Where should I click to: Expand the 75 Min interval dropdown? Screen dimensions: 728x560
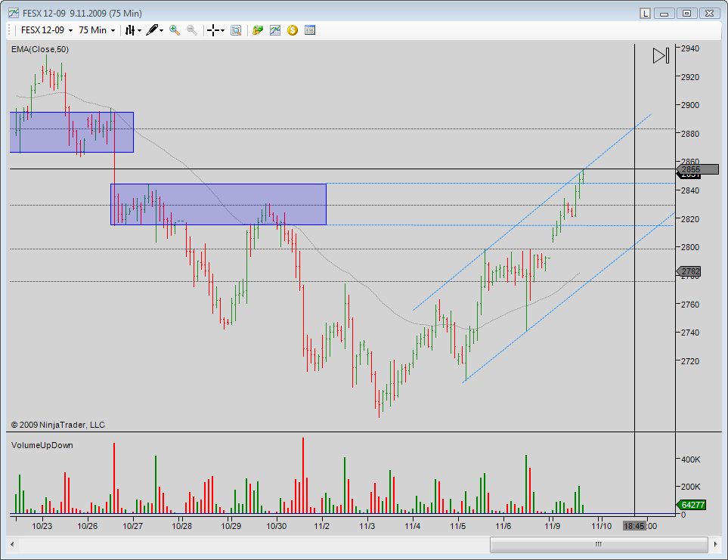pos(97,30)
